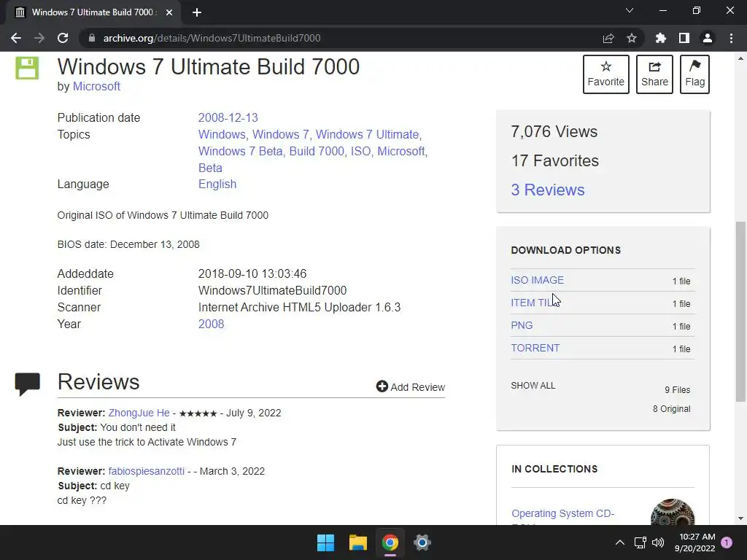Click the gears collection thumbnail
The image size is (747, 560).
point(672,512)
